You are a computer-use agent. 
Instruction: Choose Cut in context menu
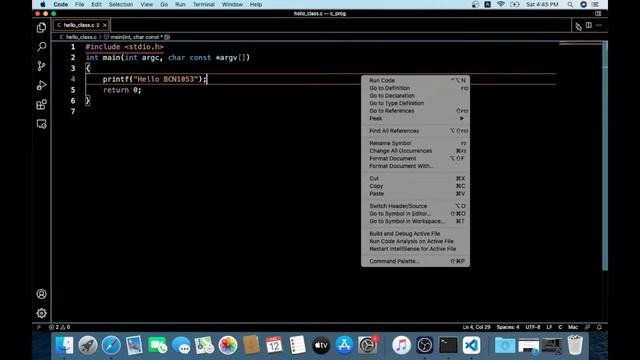click(x=416, y=178)
